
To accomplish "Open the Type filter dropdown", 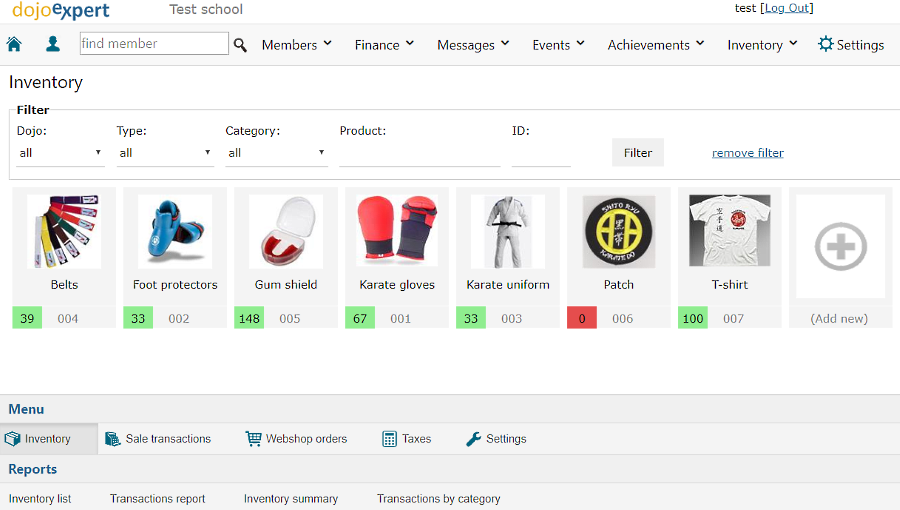I will pos(165,153).
